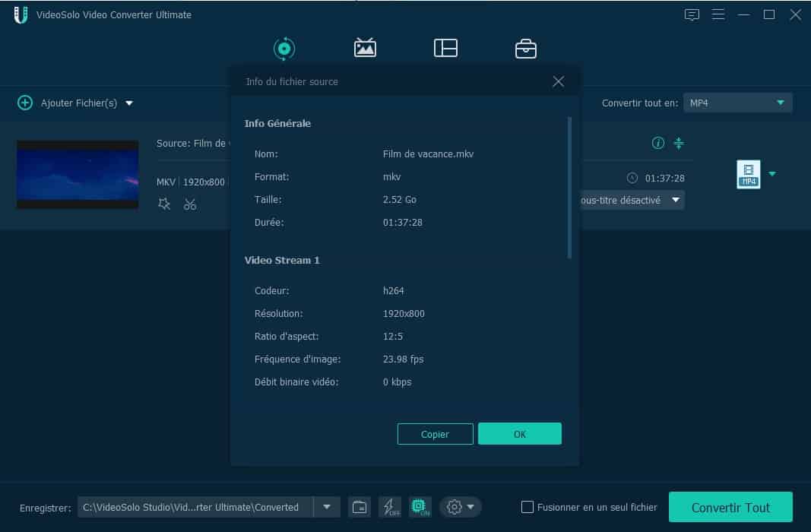
Task: Click the video thumbnail preview
Action: [x=78, y=174]
